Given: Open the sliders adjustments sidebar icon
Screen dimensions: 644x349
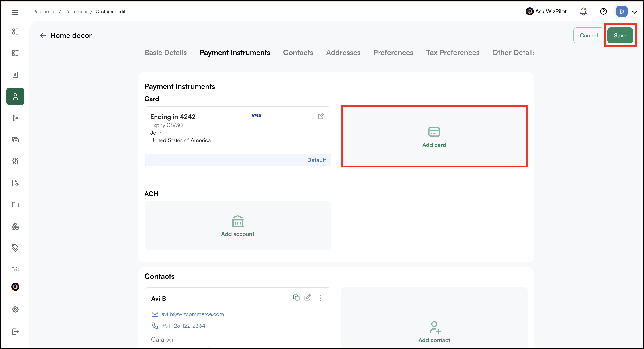Looking at the screenshot, I should point(15,161).
